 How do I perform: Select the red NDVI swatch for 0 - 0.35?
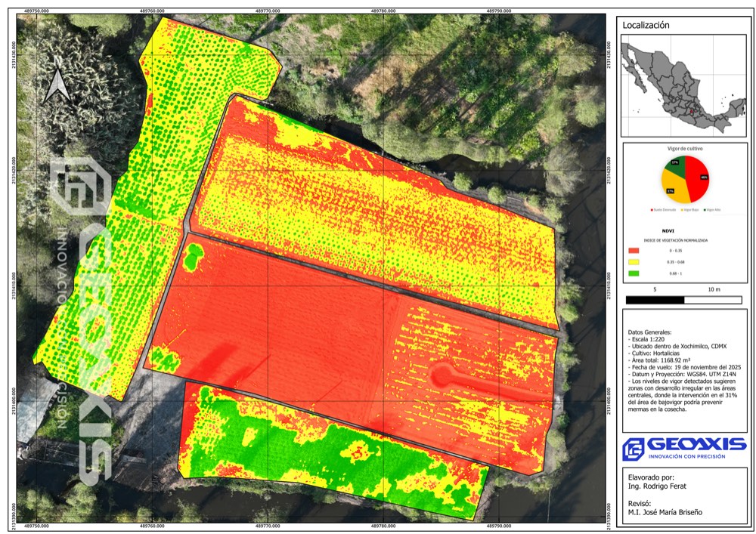tap(634, 251)
